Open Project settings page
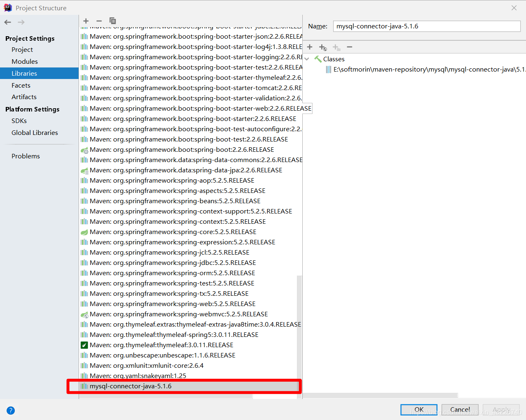Viewport: 526px width, 420px height. (22, 49)
